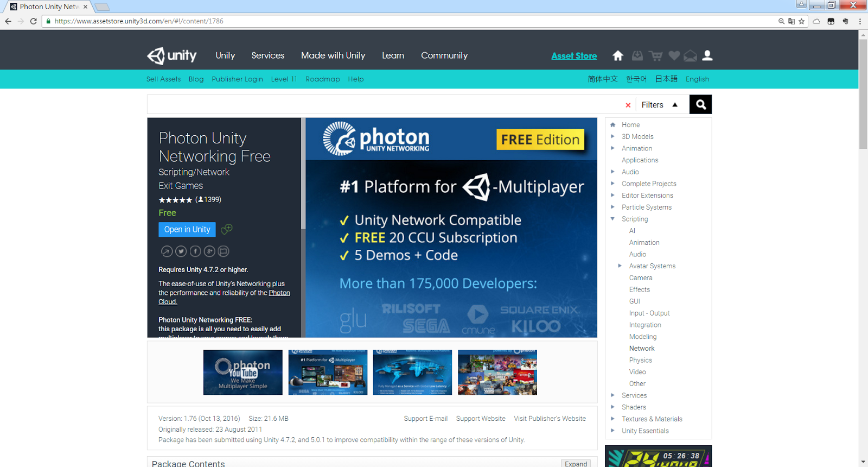Screen dimensions: 868x467
Task: Clear search with the red X
Action: click(628, 105)
